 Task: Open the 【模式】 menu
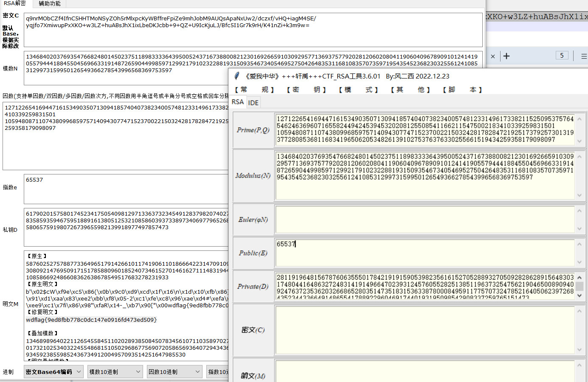[358, 90]
